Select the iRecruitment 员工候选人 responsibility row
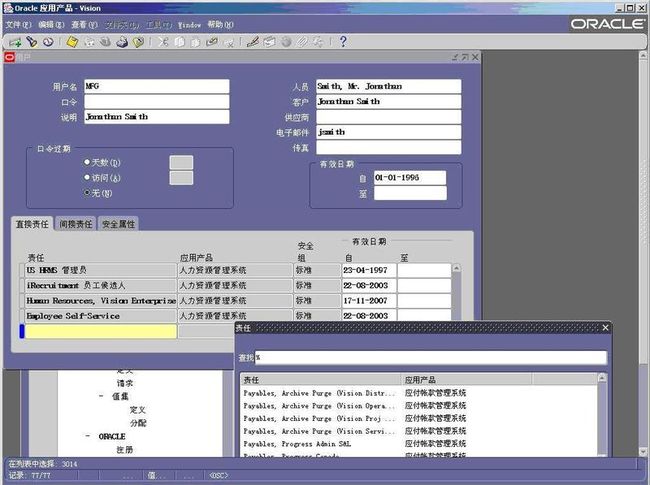This screenshot has width=650, height=485. pos(101,286)
